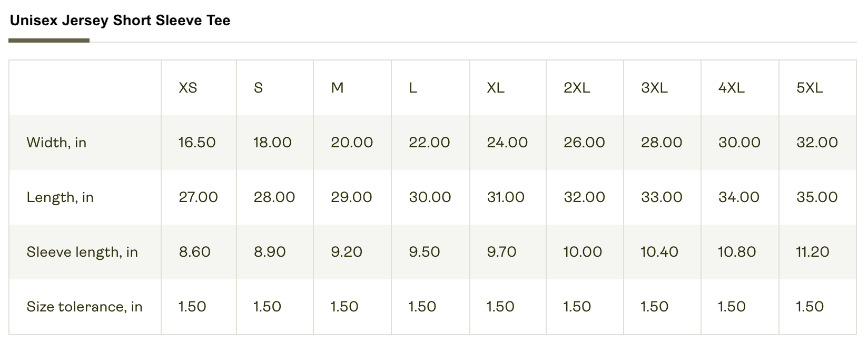Click the 32.00 width value for 5XL
This screenshot has height=343, width=868.
(x=817, y=143)
